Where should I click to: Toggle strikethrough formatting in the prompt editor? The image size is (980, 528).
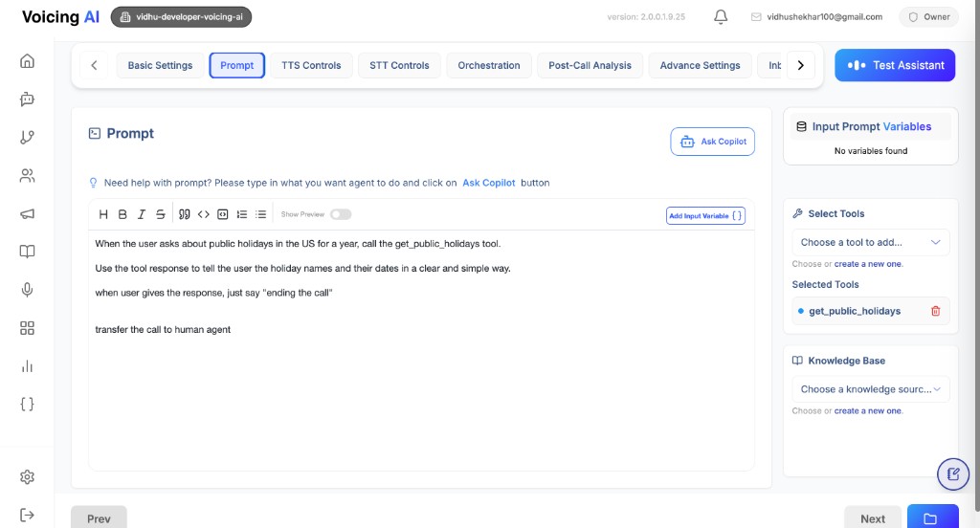[x=161, y=214]
